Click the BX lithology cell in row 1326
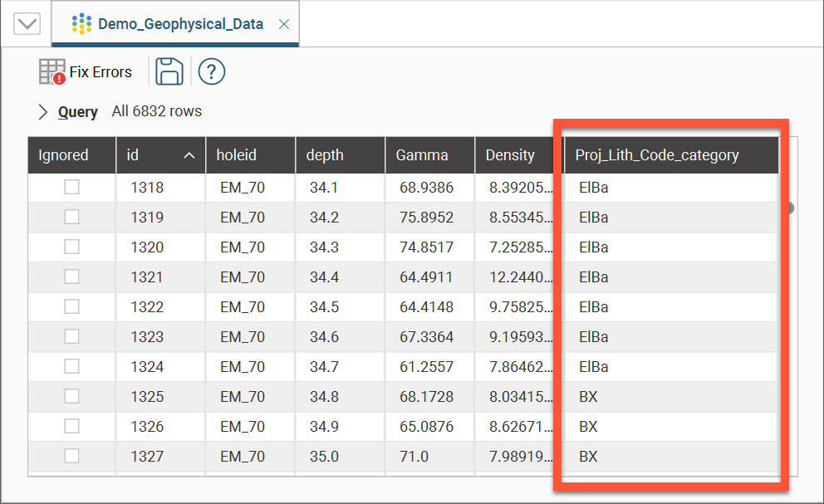Screen dimensions: 824x504 click(588, 427)
